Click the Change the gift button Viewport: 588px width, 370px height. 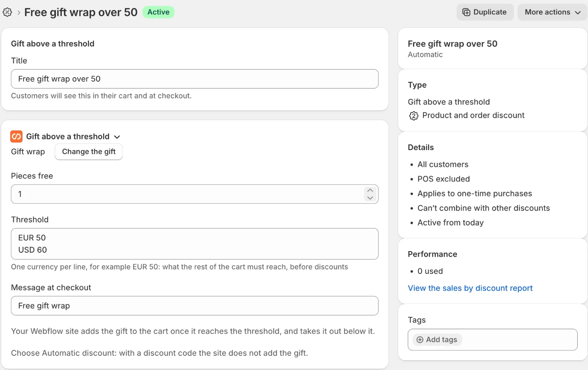[x=89, y=152]
